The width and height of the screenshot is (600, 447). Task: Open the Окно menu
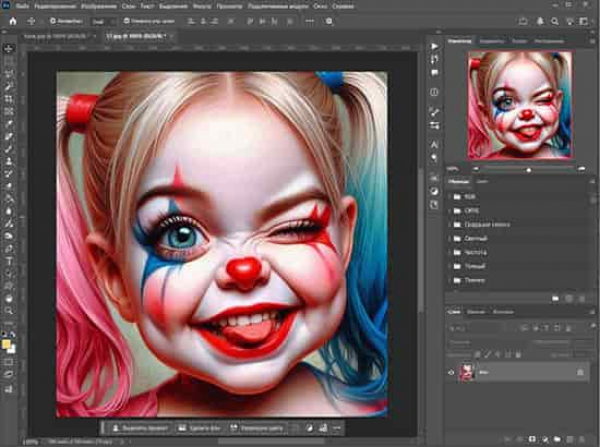click(320, 6)
